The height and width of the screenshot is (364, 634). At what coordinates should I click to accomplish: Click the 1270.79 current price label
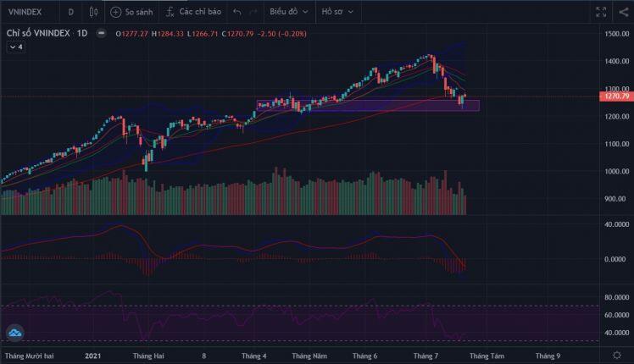pyautogui.click(x=616, y=97)
